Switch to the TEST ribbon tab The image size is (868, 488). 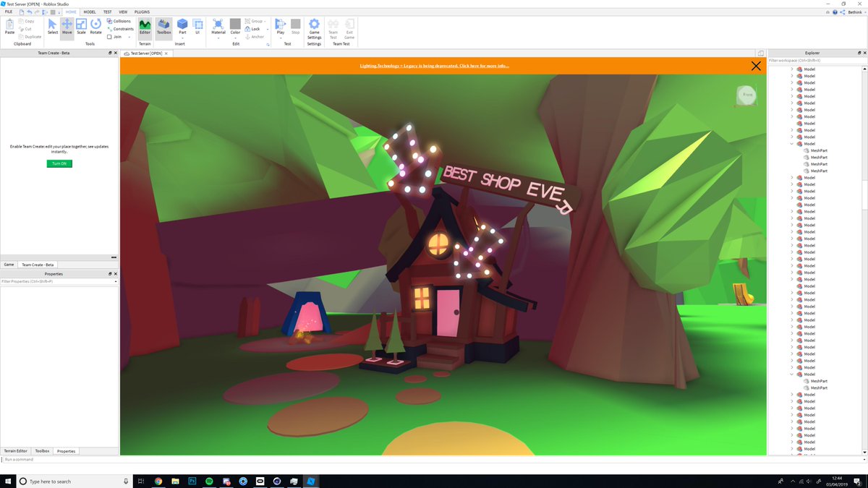(107, 12)
